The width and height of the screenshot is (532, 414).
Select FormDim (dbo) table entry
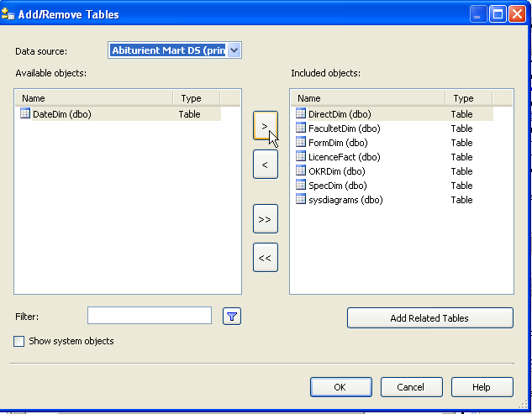coord(338,143)
